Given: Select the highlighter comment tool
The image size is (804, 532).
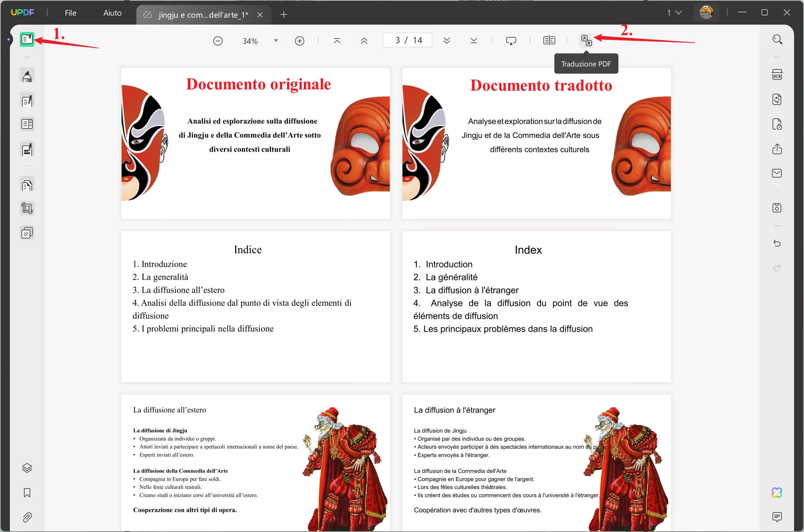Looking at the screenshot, I should click(x=27, y=76).
